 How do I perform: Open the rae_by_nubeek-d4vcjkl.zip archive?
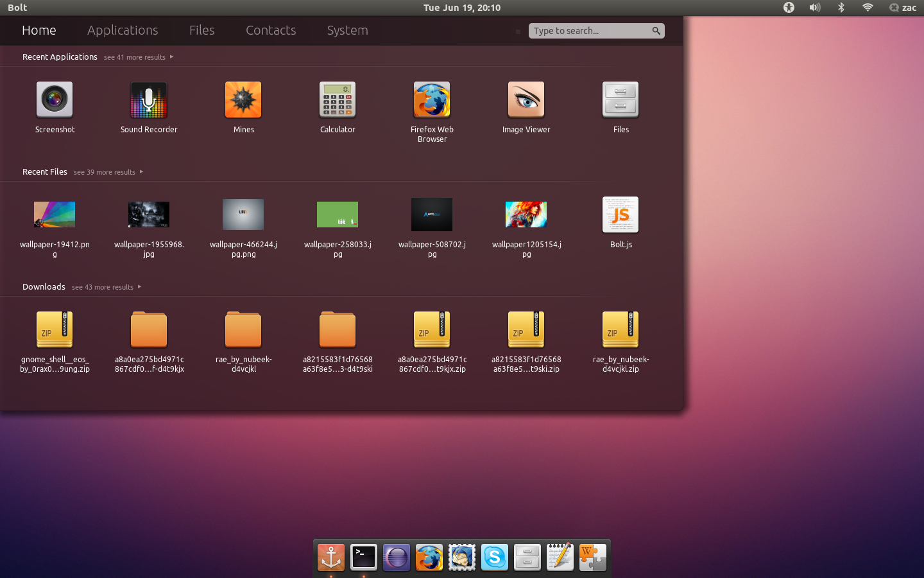[x=620, y=329]
